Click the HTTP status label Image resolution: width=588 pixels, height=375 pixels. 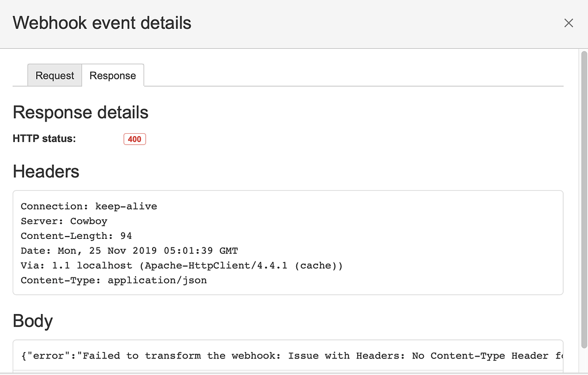click(44, 138)
